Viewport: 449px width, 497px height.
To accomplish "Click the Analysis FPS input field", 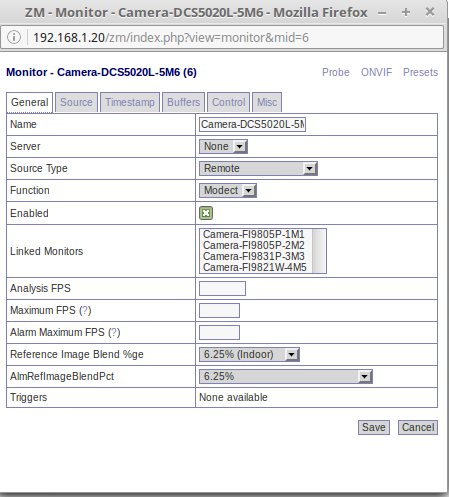I will [222, 288].
